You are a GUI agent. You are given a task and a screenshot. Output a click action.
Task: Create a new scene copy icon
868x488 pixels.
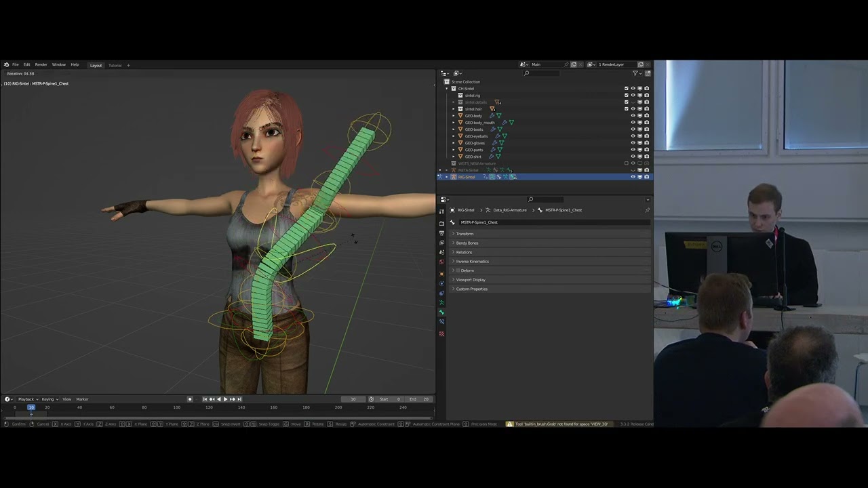tap(574, 64)
